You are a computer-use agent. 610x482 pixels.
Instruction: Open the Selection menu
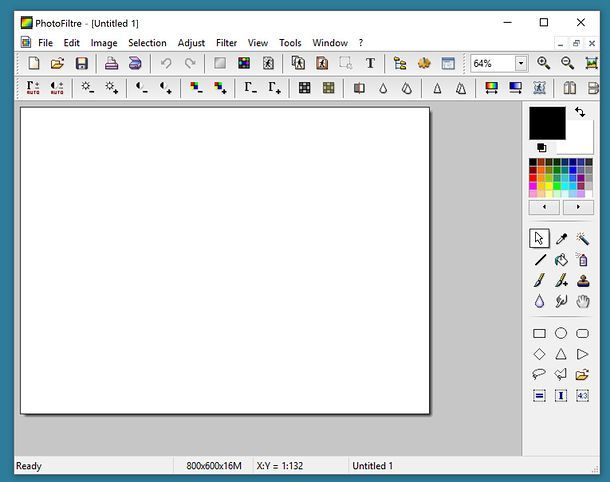[147, 43]
